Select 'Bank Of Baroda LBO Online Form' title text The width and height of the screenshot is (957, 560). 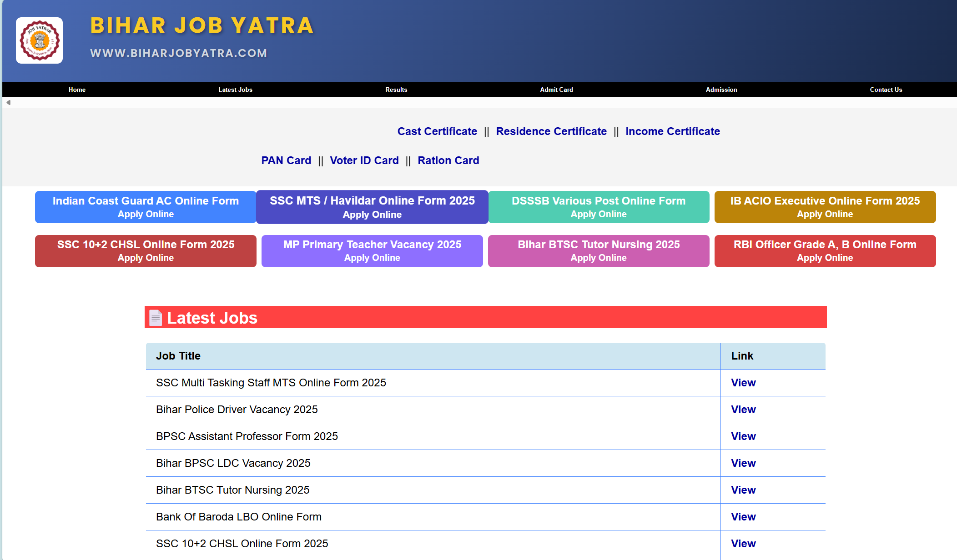point(239,517)
